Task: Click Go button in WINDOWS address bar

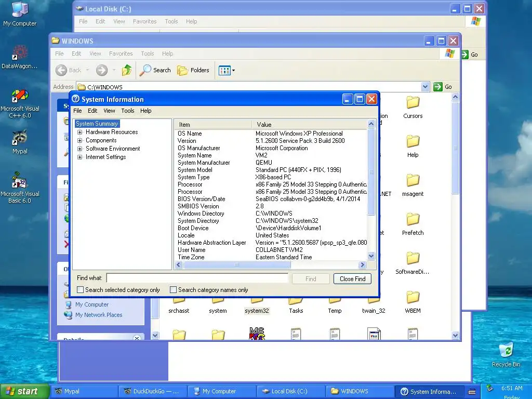Action: coord(443,87)
